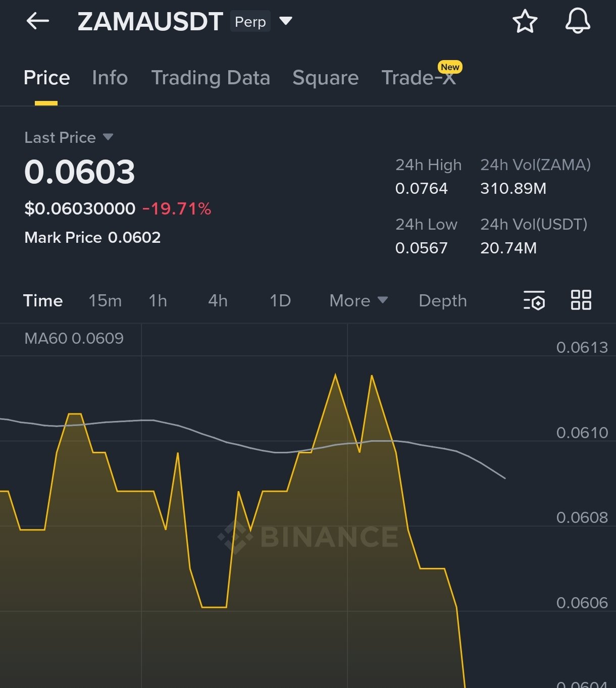Show the Depth chart view
Screen dimensions: 616x688
tap(442, 301)
